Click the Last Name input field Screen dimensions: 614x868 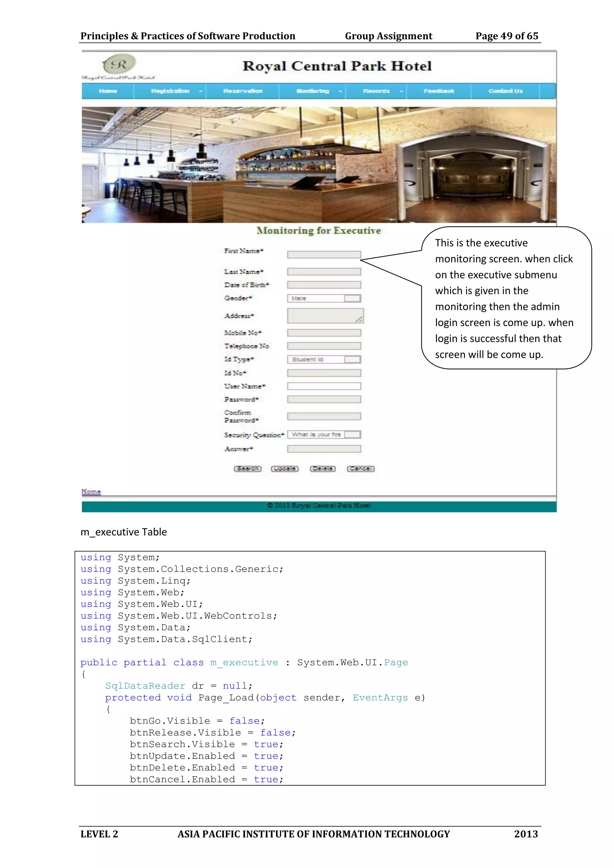[x=324, y=272]
